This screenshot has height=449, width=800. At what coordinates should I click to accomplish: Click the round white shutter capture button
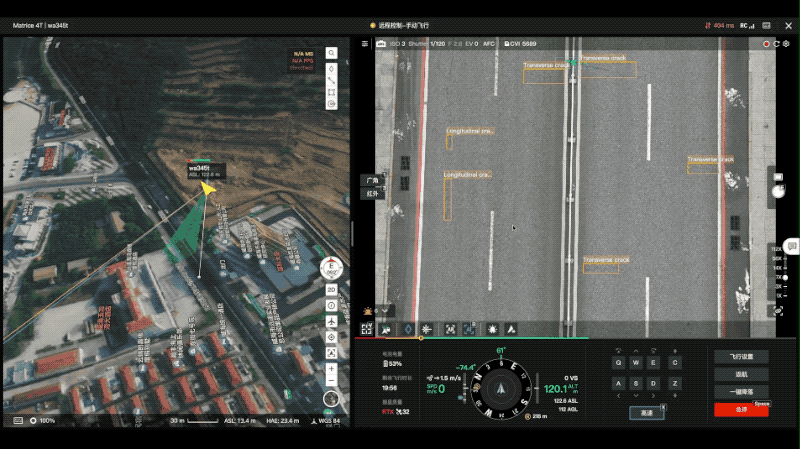click(779, 192)
